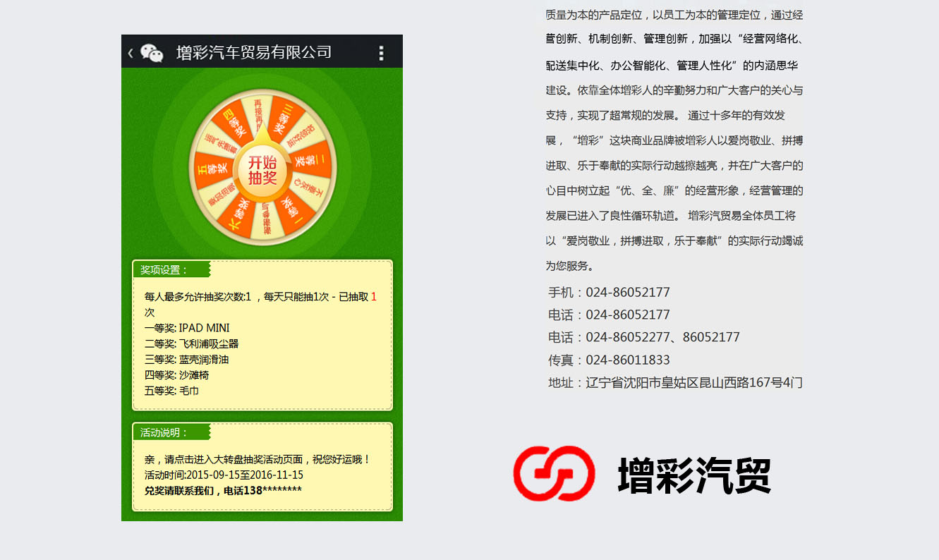Click the 增彩汽车贸易有限公司 title

pos(254,53)
